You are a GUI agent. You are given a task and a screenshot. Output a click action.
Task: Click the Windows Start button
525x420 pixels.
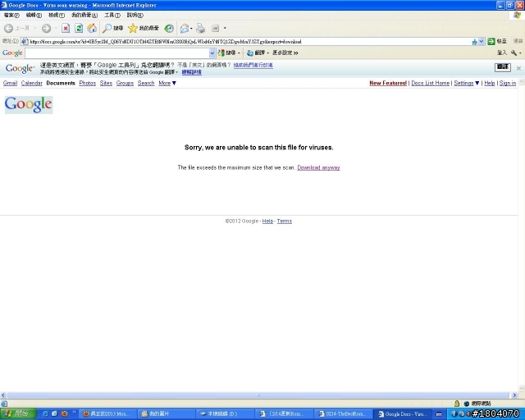pos(18,413)
